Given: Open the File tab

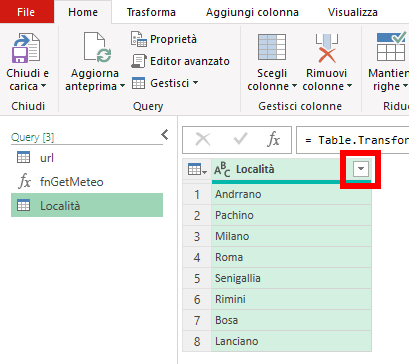Looking at the screenshot, I should (26, 12).
